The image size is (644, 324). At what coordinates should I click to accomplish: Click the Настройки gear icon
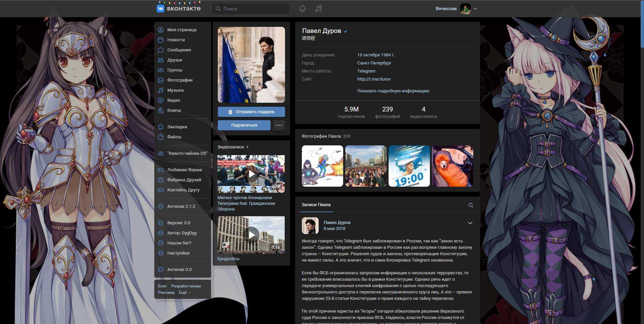point(161,253)
